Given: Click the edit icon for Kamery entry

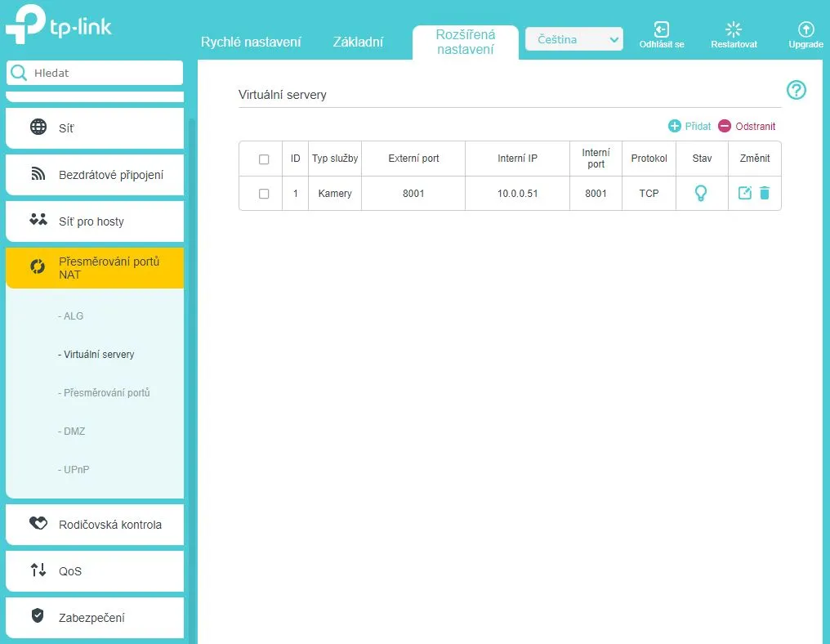Looking at the screenshot, I should click(744, 194).
